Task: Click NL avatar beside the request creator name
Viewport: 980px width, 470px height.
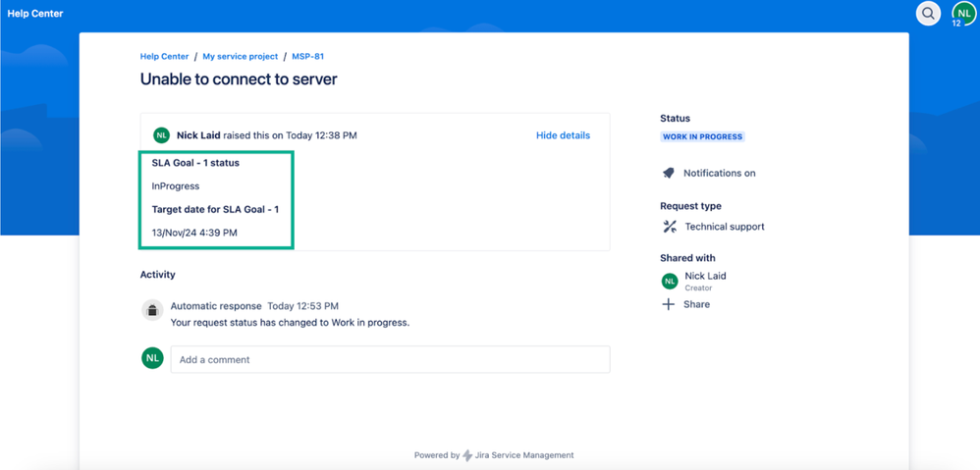Action: click(x=161, y=135)
